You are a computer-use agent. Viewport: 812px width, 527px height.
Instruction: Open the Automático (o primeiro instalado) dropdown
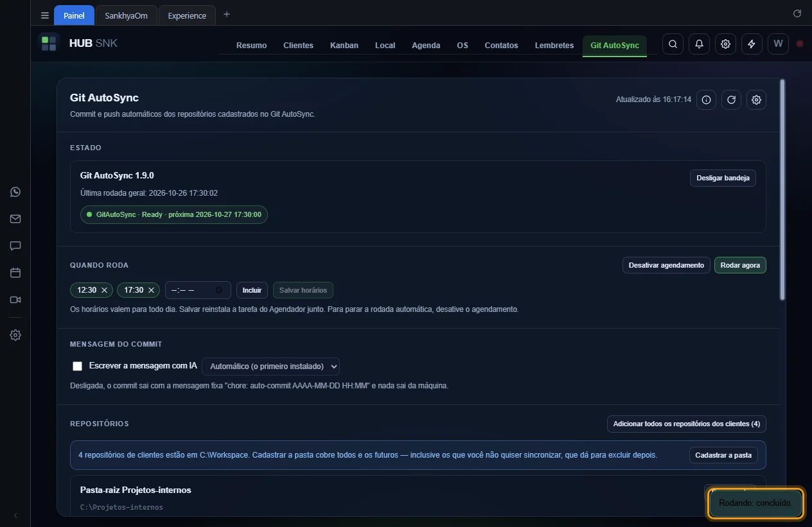[x=270, y=367]
